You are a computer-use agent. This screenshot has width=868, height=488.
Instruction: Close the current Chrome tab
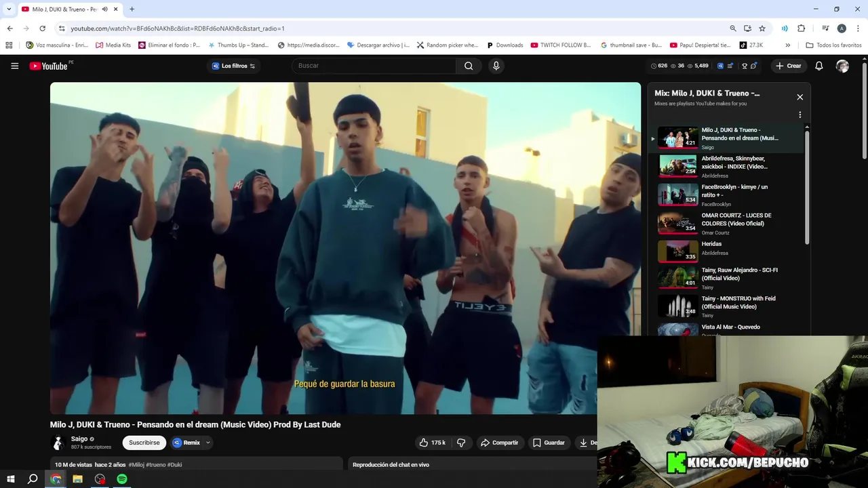116,9
